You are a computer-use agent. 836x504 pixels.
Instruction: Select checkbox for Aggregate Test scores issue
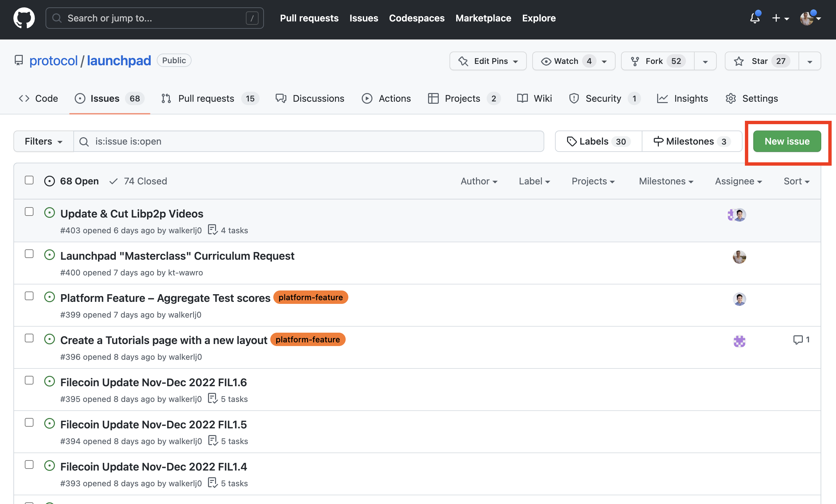coord(29,296)
